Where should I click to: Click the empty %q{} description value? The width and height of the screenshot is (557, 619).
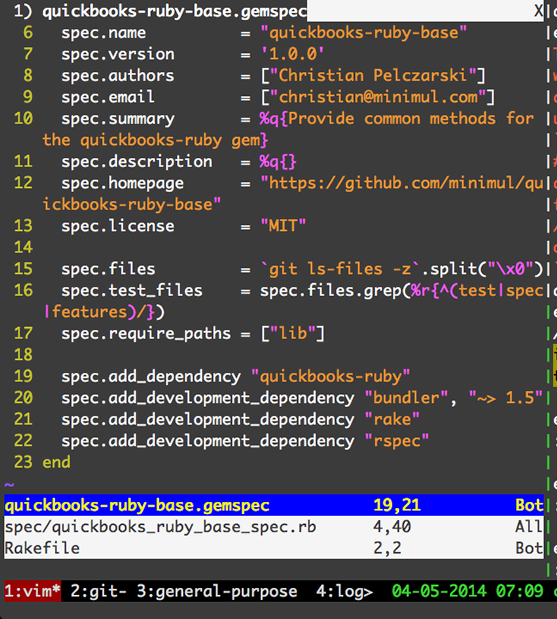pos(278,161)
